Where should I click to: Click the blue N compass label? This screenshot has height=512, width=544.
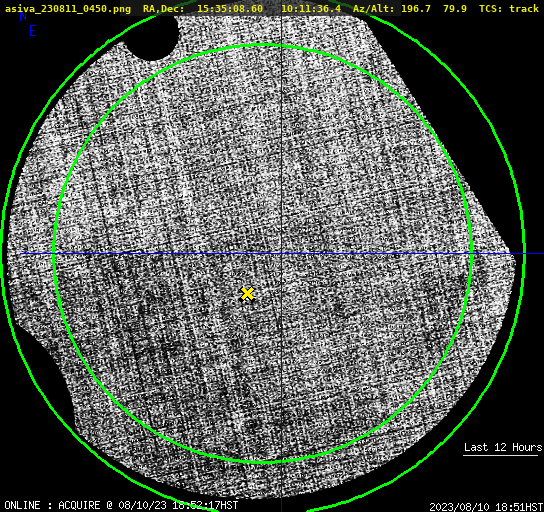click(x=23, y=16)
